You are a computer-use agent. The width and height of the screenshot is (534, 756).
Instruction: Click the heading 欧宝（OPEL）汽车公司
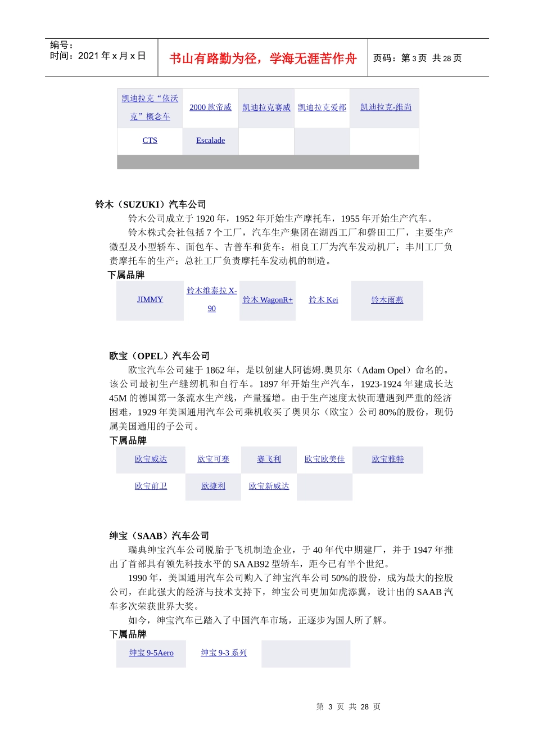click(160, 356)
